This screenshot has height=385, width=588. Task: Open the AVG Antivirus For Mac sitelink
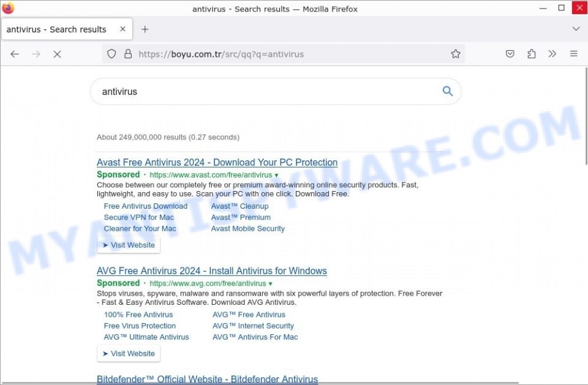[255, 337]
